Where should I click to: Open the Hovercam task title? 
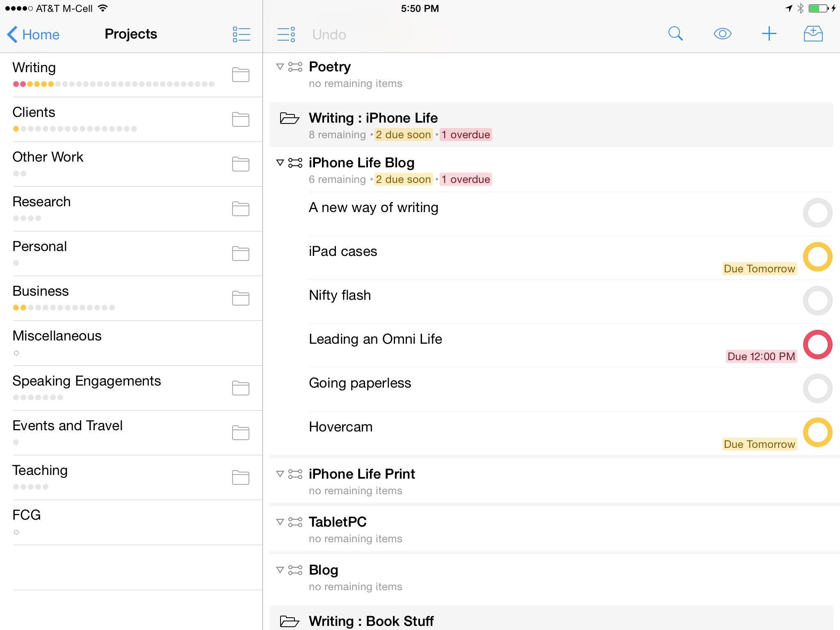[340, 427]
